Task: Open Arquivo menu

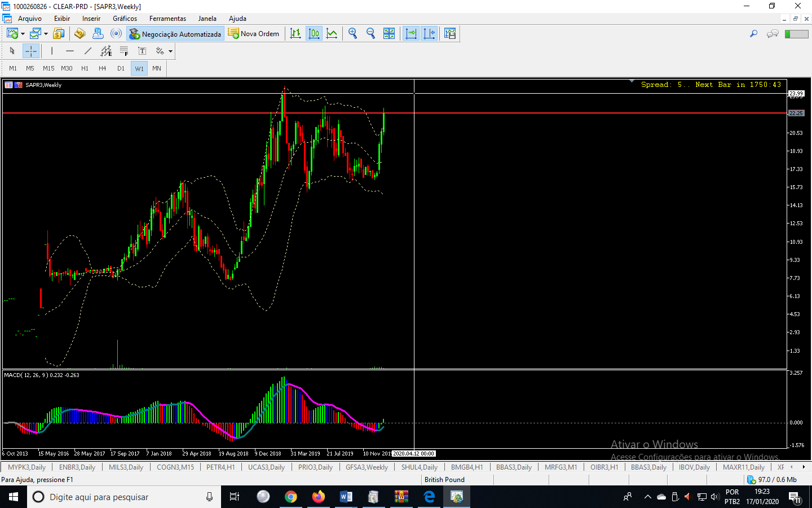Action: click(30, 19)
